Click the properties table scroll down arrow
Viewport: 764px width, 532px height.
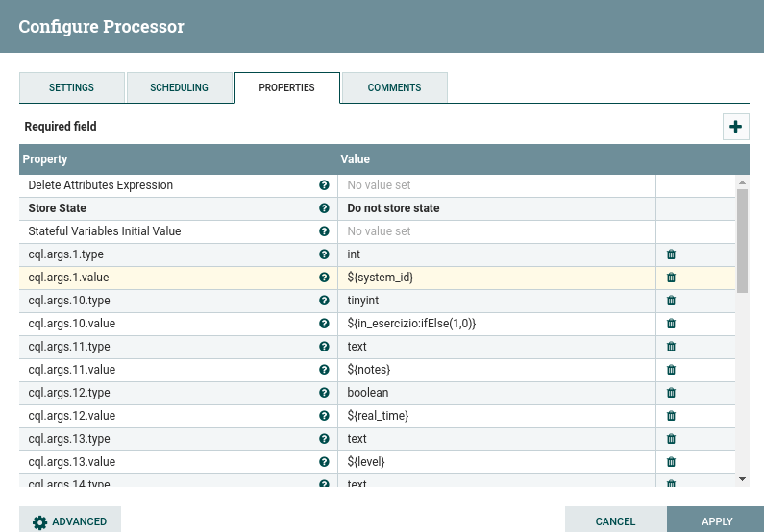[742, 478]
